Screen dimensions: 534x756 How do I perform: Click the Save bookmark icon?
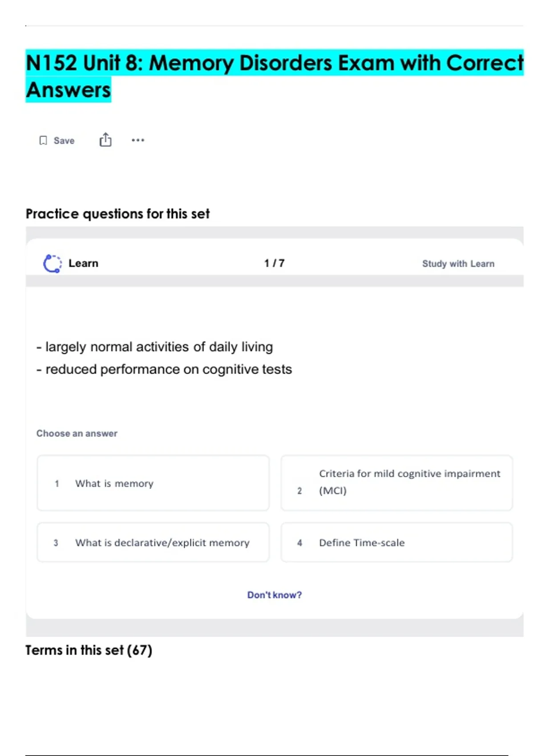tap(43, 141)
